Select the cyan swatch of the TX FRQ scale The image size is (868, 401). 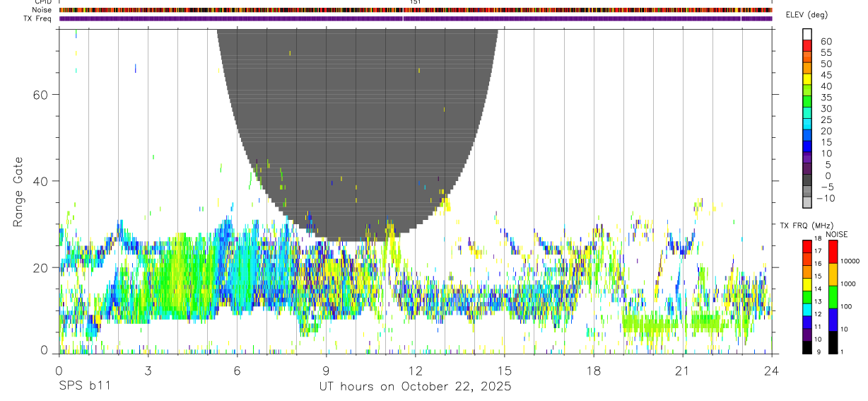point(807,310)
